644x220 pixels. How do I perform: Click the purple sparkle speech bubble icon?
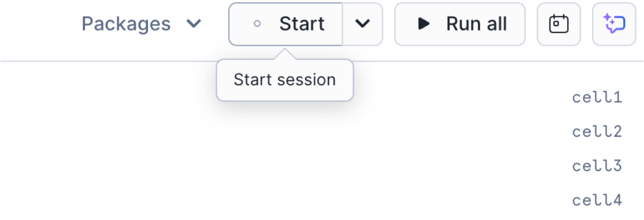(614, 24)
